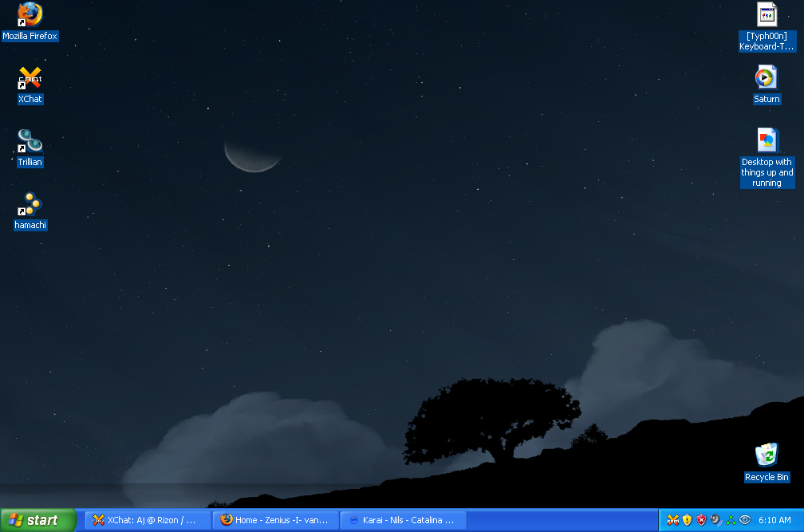Click the blue eye tray icon
Image resolution: width=804 pixels, height=532 pixels.
(745, 520)
